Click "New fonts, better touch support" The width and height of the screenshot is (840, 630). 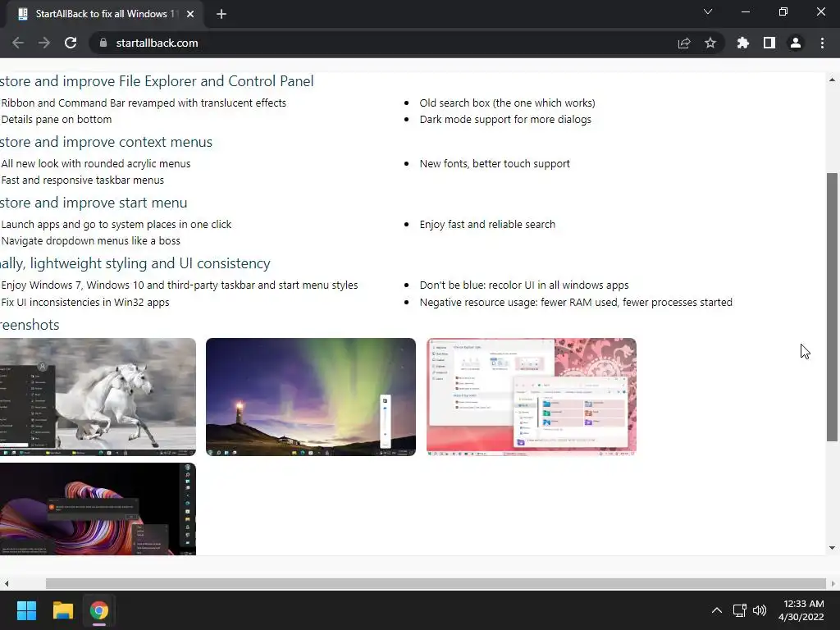(495, 164)
